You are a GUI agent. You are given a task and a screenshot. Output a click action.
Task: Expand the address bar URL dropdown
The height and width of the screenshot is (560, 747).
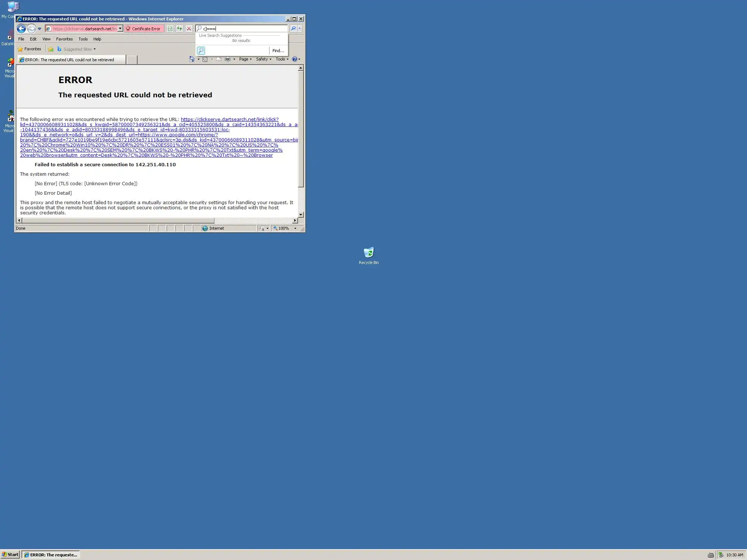[x=120, y=28]
